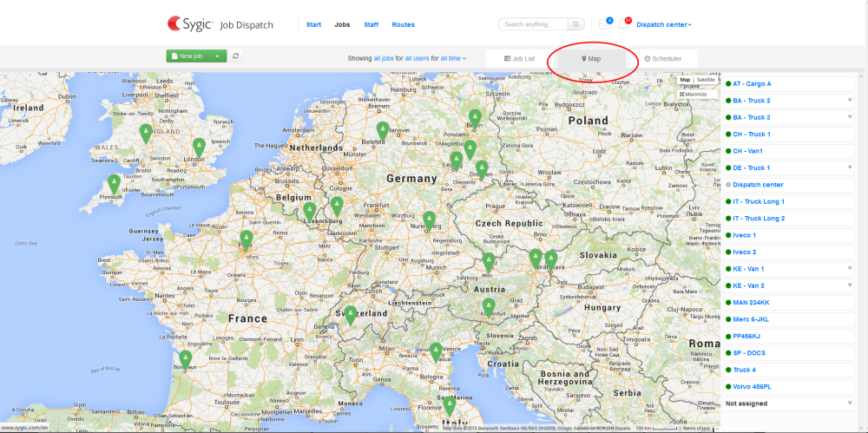This screenshot has height=433, width=868.
Task: Open the New job dropdown arrow
Action: [218, 56]
